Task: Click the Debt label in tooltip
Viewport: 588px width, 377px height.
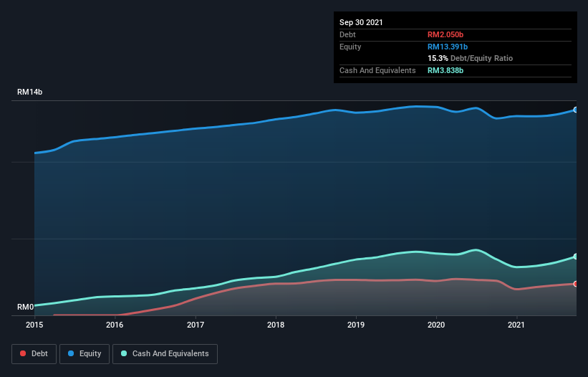Action: (347, 34)
